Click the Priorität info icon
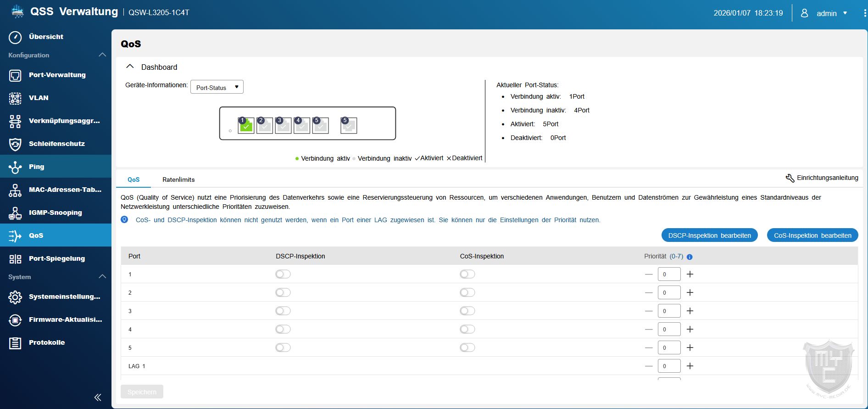 (x=690, y=257)
